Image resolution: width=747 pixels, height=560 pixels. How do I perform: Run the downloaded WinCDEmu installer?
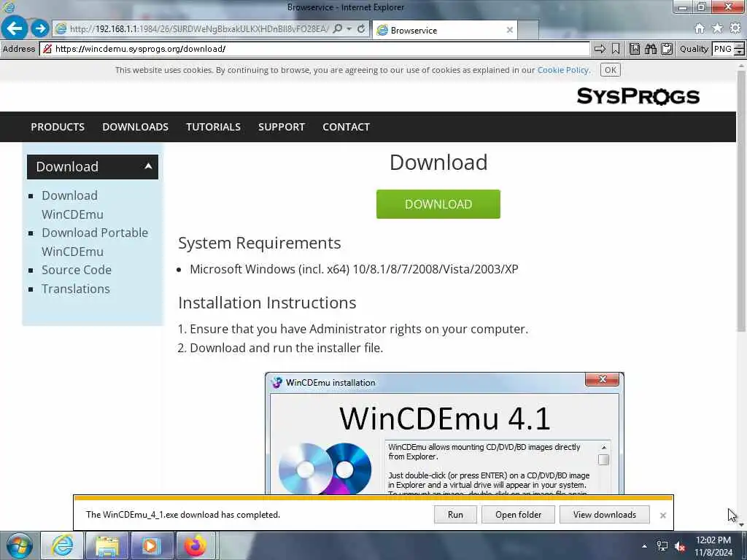pyautogui.click(x=455, y=515)
